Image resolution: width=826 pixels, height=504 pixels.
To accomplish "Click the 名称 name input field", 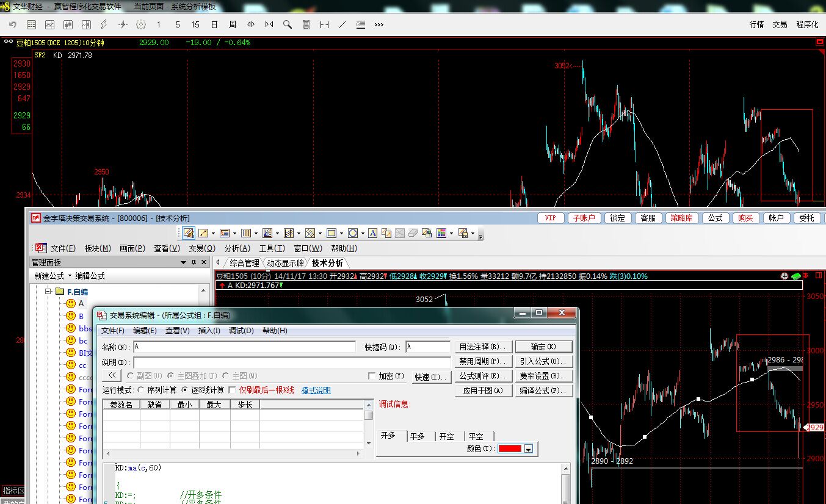I will point(244,347).
